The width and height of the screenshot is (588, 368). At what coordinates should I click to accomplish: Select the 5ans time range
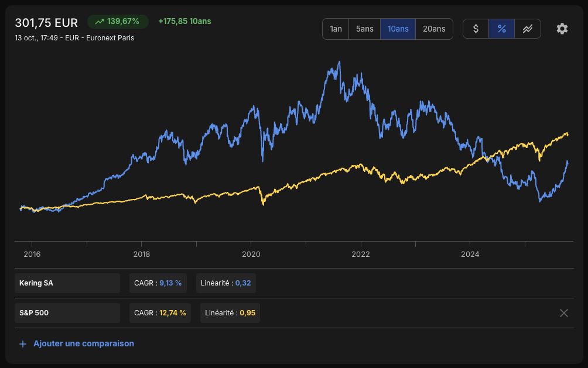[x=364, y=29]
